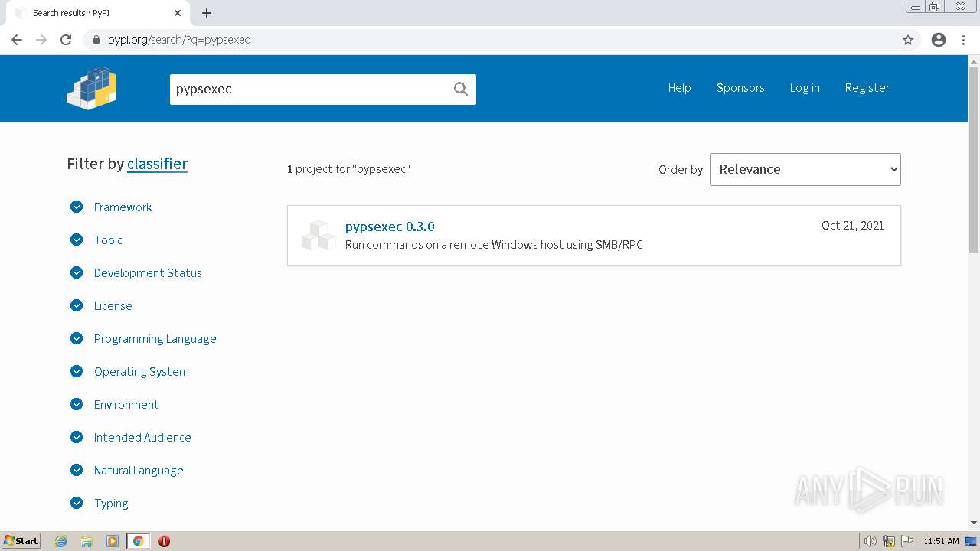This screenshot has width=980, height=551.
Task: Open the file explorer taskbar icon
Action: pos(87,541)
